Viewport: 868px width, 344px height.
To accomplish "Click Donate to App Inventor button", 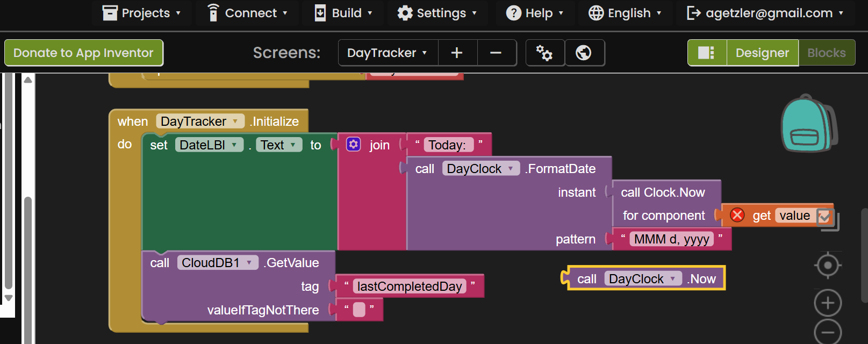I will tap(83, 53).
